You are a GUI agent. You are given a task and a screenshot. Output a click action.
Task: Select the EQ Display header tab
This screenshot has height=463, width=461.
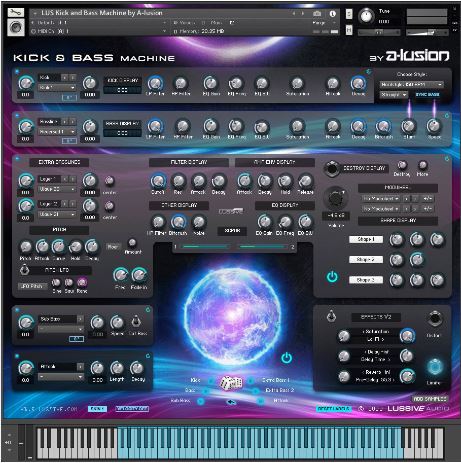285,205
